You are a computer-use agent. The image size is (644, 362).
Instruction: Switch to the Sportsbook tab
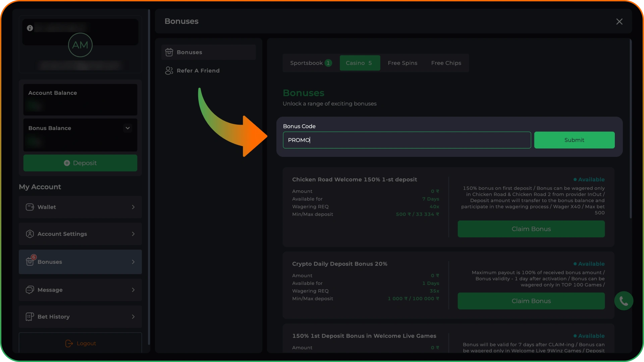(x=311, y=63)
